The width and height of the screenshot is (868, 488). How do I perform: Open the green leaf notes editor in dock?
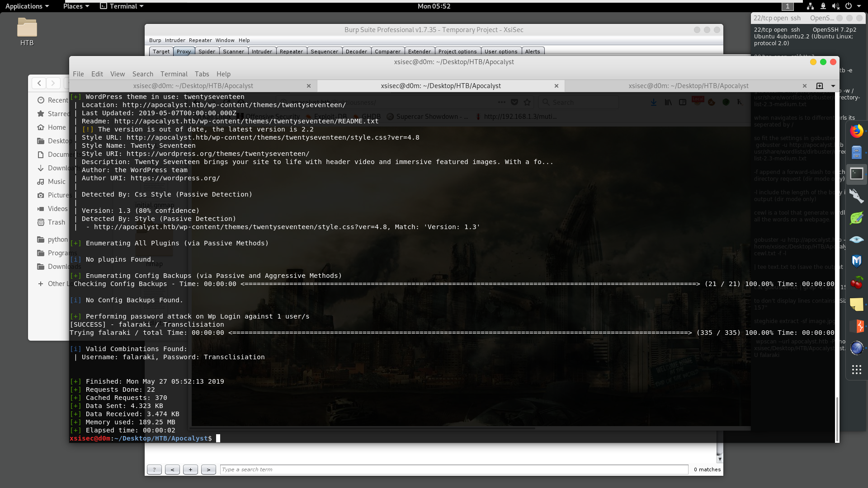[856, 218]
